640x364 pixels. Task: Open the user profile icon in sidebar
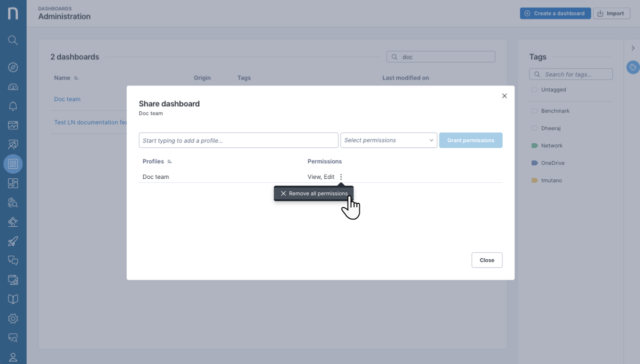pos(13,357)
